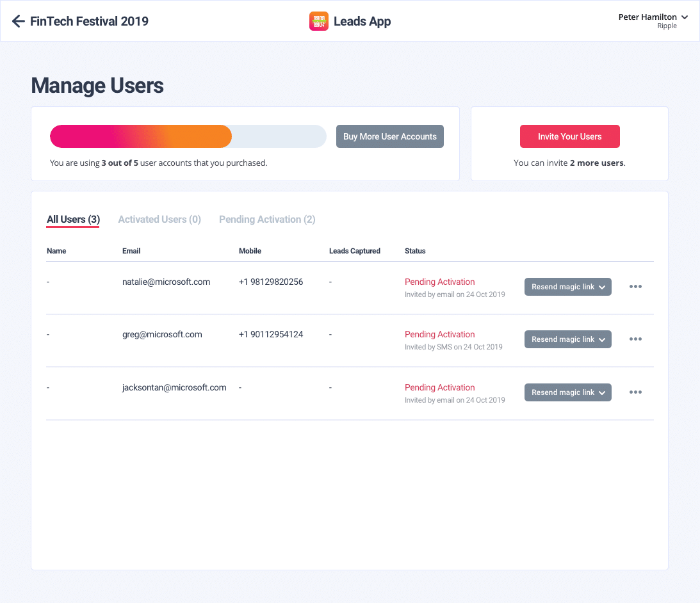
Task: Click the Buy More User Accounts button
Action: coord(390,136)
